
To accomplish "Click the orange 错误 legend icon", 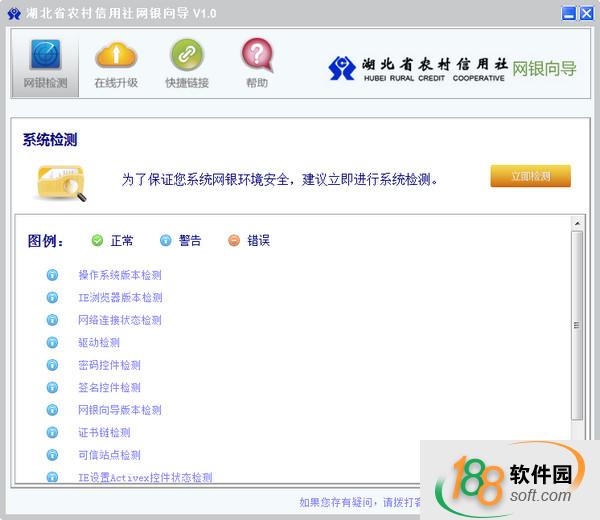I will click(234, 240).
